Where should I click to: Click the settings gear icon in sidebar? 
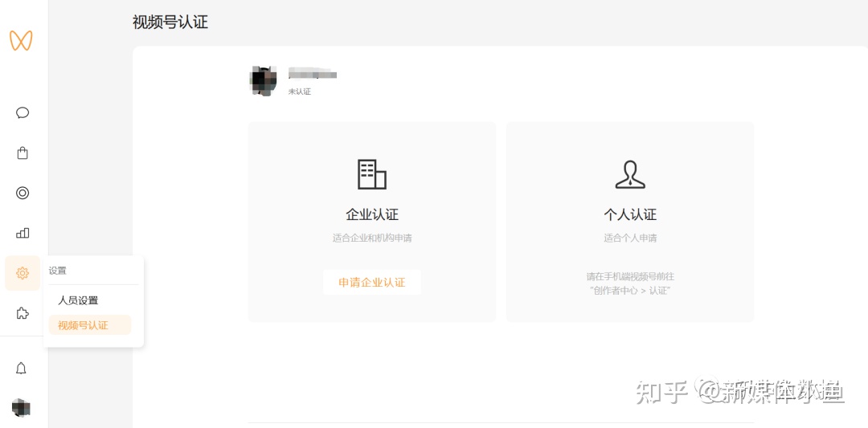(23, 273)
